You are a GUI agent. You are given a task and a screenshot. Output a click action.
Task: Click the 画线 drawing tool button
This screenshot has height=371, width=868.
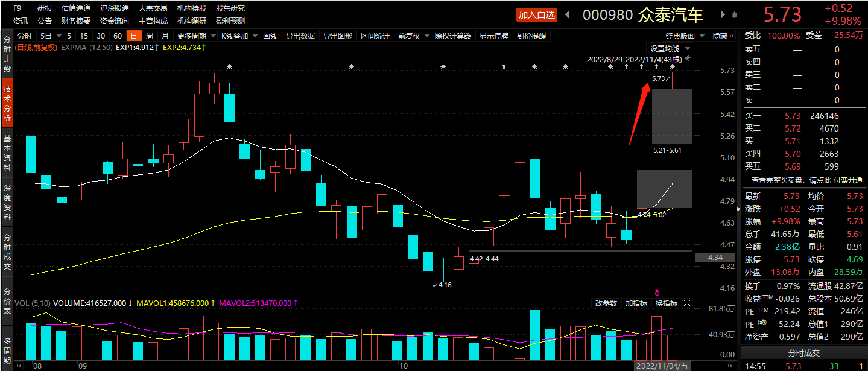click(x=270, y=36)
